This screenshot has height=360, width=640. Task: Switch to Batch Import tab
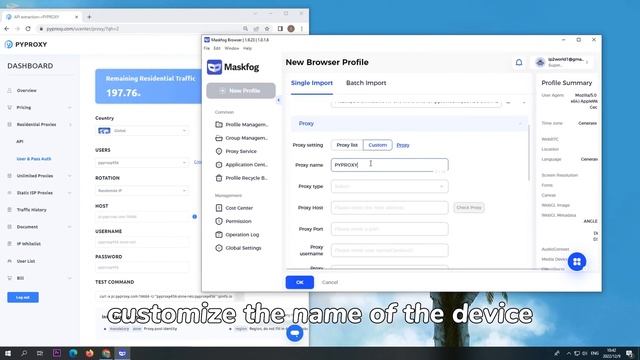click(x=366, y=83)
